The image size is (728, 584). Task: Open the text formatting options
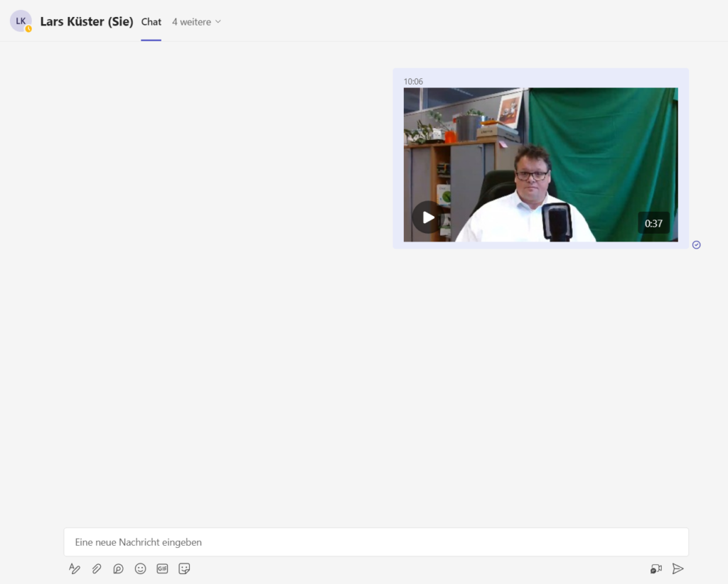[x=74, y=568]
